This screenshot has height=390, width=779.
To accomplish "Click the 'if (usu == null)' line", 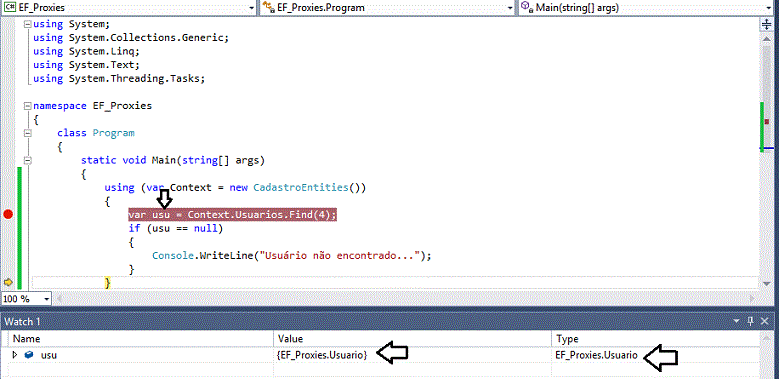I will (x=176, y=229).
